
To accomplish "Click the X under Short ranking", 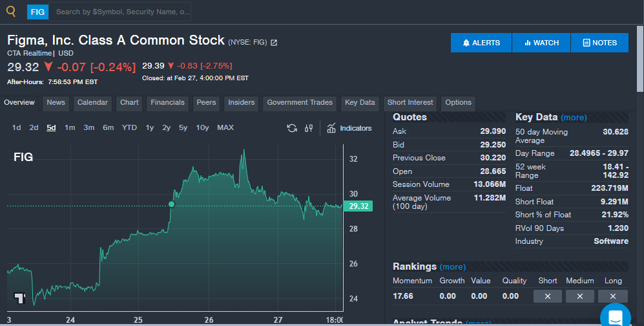I will pyautogui.click(x=548, y=296).
